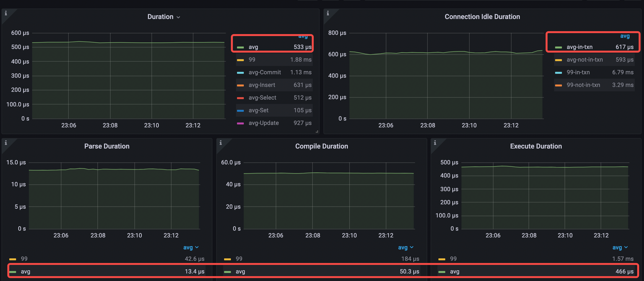Click the resize handle on Duration panel corner

[x=316, y=131]
